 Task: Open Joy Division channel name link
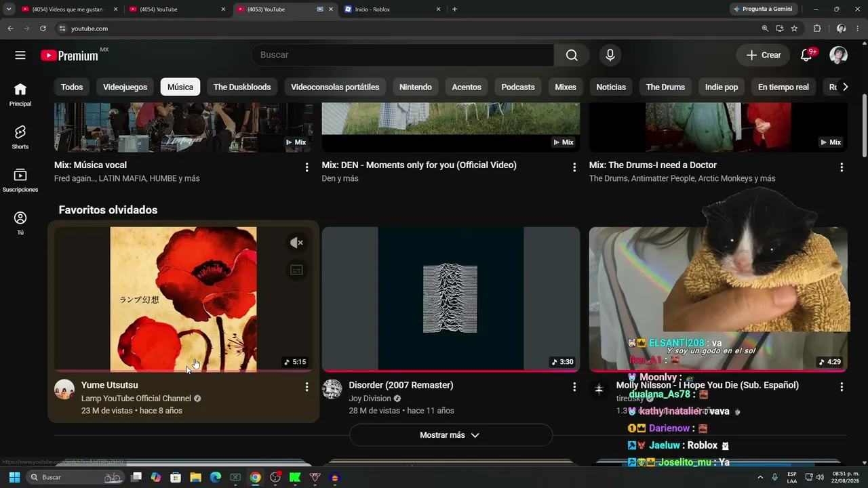[x=370, y=399]
